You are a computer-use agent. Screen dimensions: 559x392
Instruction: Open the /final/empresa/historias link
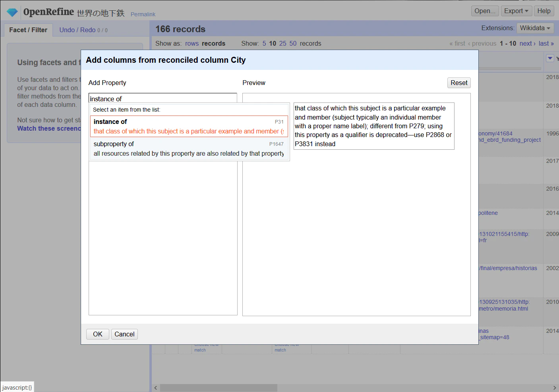[508, 268]
